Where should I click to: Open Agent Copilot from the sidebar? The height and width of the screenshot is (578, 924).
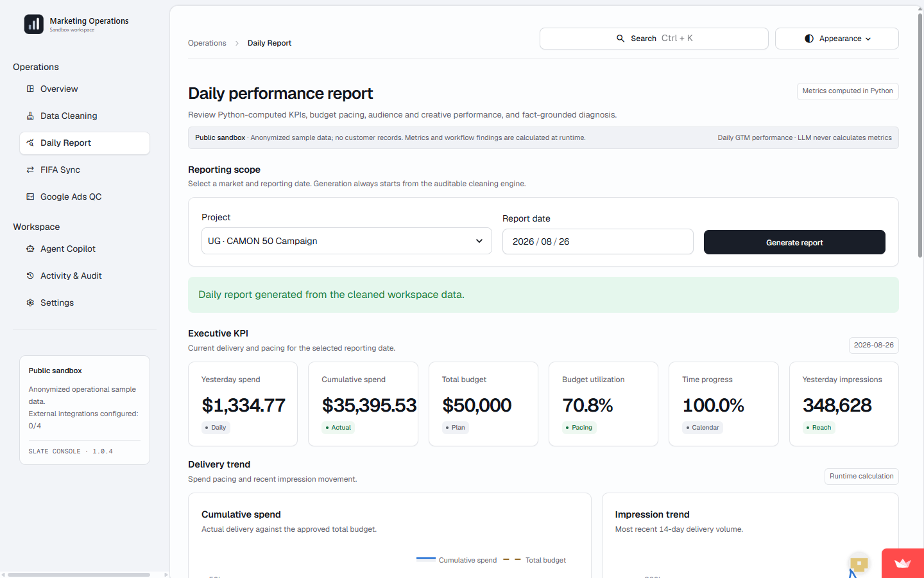coord(85,249)
